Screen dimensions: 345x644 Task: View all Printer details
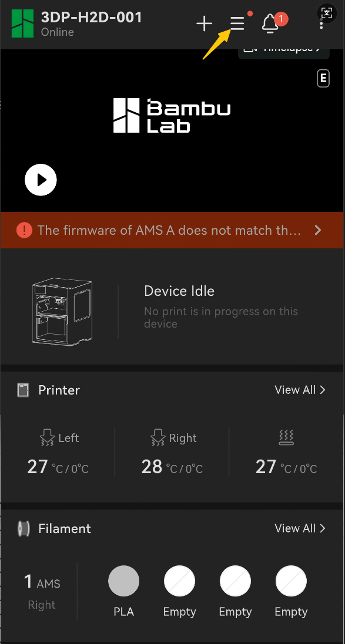(x=300, y=390)
